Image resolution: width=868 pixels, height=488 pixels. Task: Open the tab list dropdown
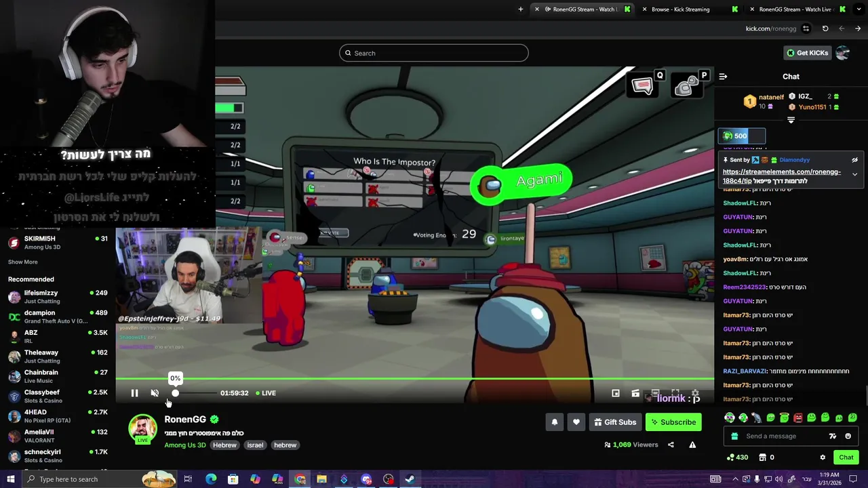tap(859, 9)
